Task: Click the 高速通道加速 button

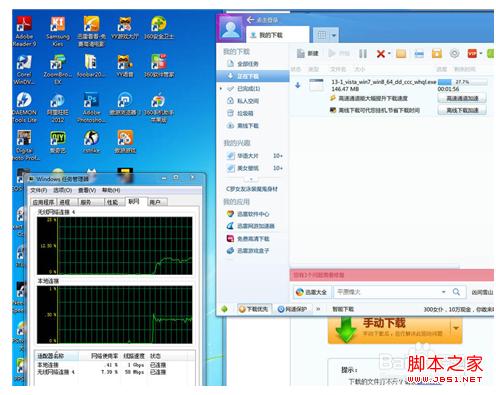Action: pos(462,98)
